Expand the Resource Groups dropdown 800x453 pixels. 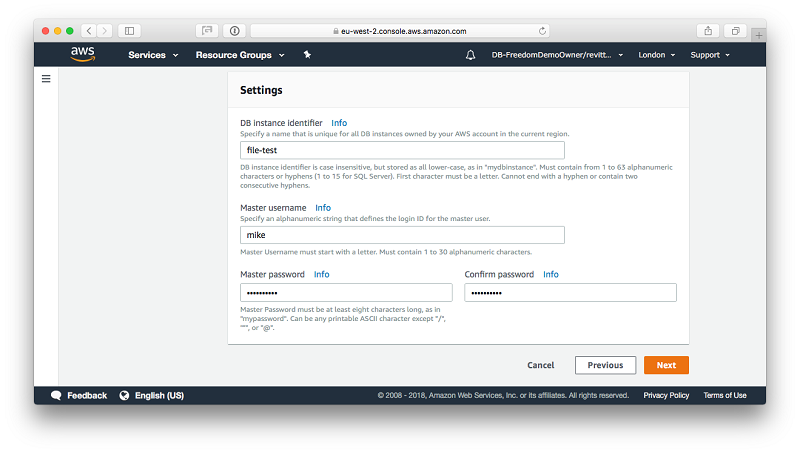click(240, 55)
